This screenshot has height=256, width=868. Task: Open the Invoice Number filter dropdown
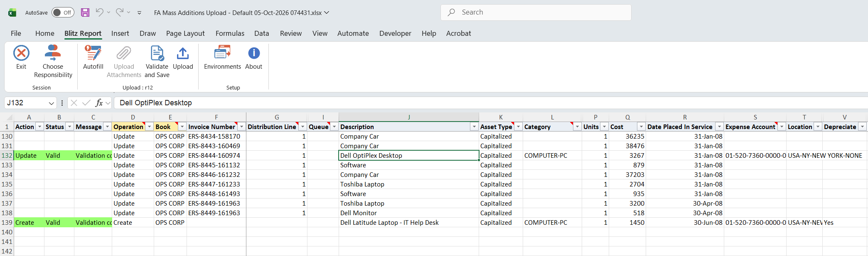[x=241, y=127]
